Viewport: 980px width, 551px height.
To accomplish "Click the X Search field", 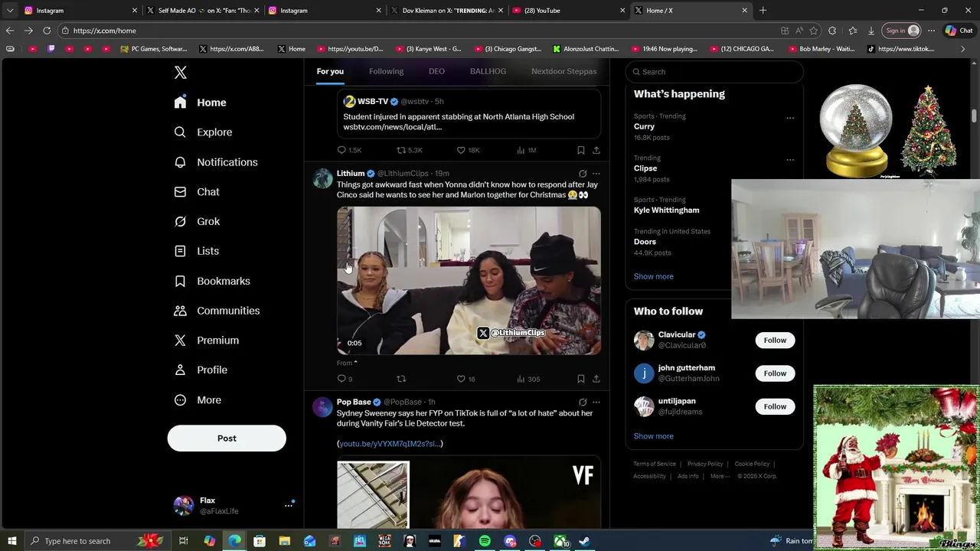I will (714, 72).
